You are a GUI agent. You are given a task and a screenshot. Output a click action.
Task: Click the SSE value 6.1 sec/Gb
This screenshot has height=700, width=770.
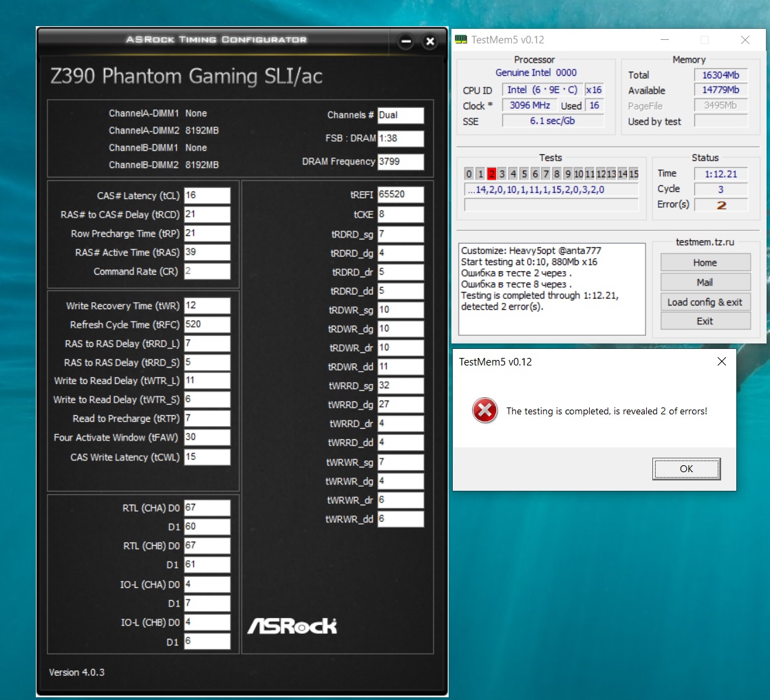click(553, 121)
